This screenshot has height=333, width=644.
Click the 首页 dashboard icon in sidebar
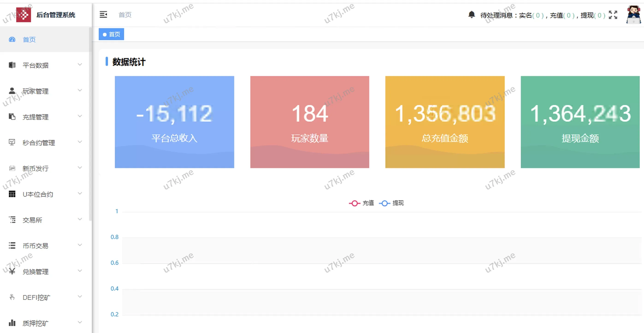[x=12, y=39]
